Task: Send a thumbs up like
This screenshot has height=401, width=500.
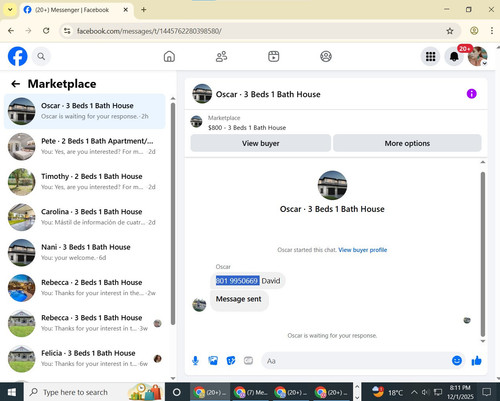Action: pyautogui.click(x=476, y=360)
